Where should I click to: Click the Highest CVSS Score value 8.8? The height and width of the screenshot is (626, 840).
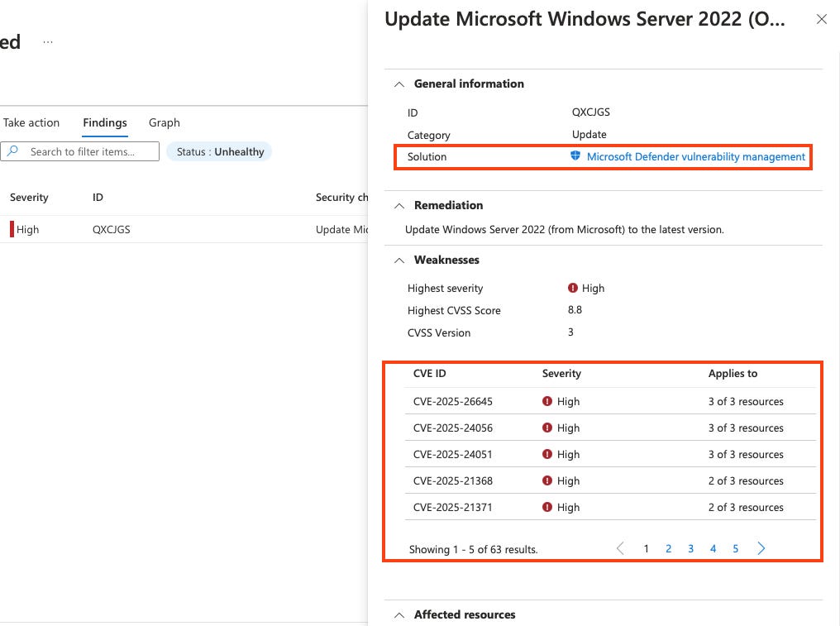point(575,310)
